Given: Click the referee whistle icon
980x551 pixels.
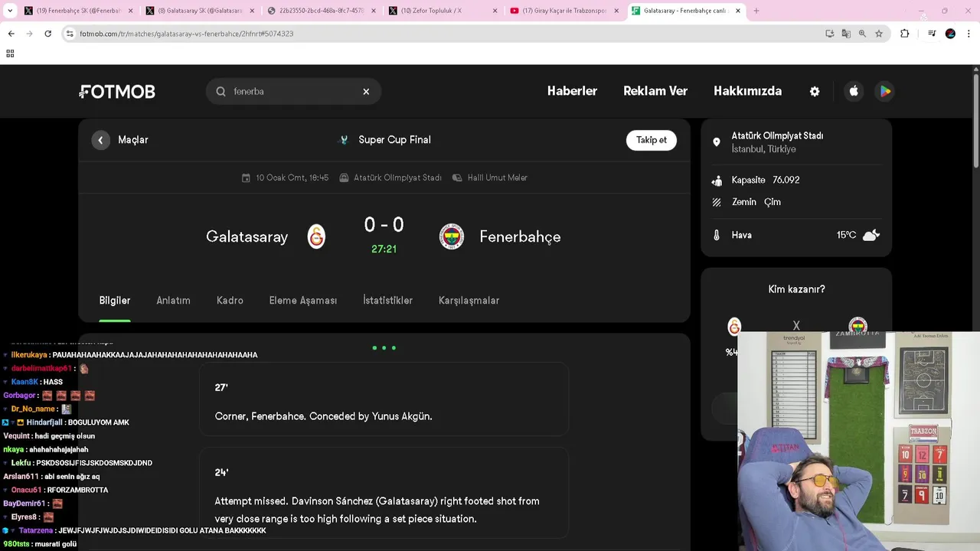Looking at the screenshot, I should (457, 178).
